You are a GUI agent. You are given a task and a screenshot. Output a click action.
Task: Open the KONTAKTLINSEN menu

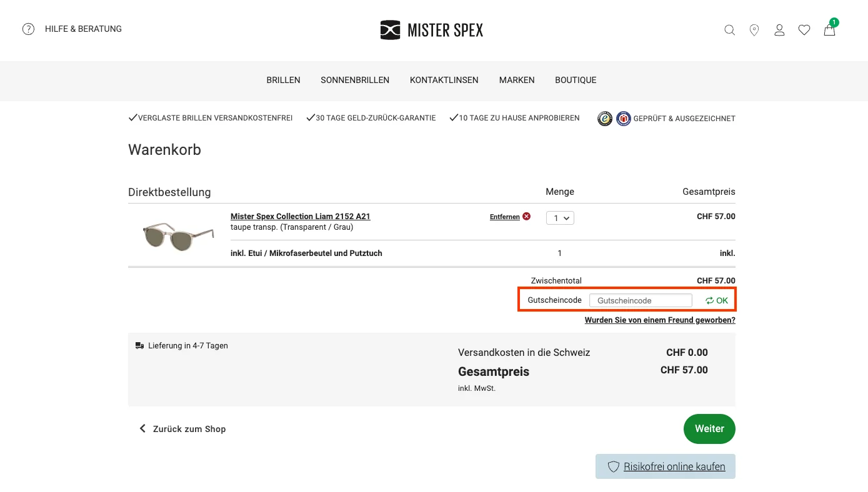pyautogui.click(x=444, y=80)
